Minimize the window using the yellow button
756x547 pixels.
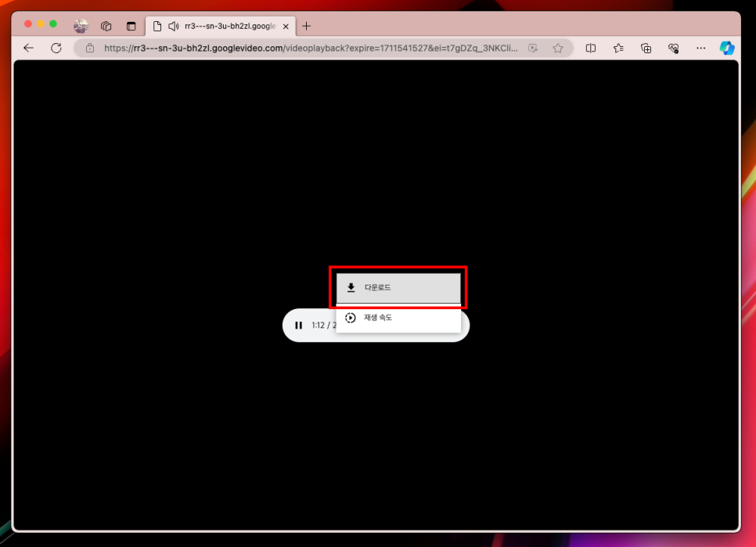tap(41, 24)
